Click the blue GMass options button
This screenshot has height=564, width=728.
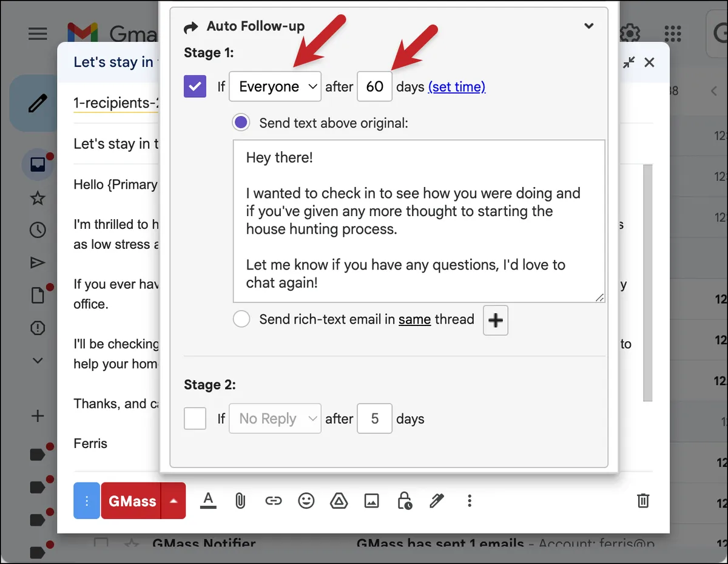[x=87, y=501]
